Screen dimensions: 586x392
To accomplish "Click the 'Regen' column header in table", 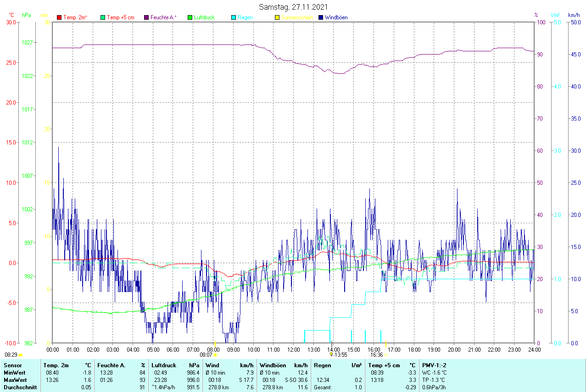I will click(x=323, y=365).
